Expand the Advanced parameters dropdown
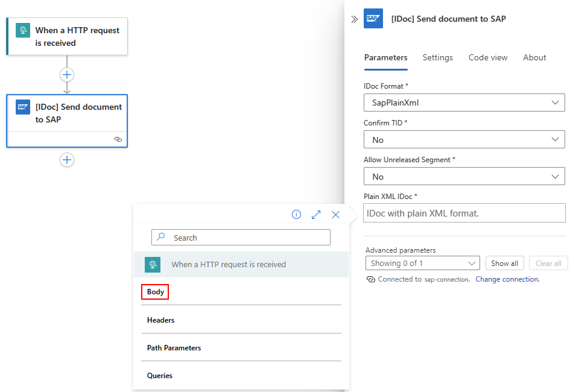This screenshot has width=573, height=392. (422, 263)
